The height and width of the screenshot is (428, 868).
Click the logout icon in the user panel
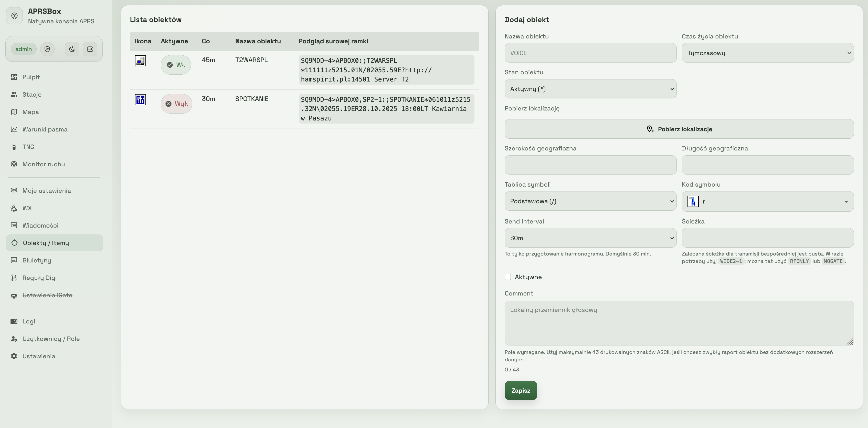[x=90, y=49]
